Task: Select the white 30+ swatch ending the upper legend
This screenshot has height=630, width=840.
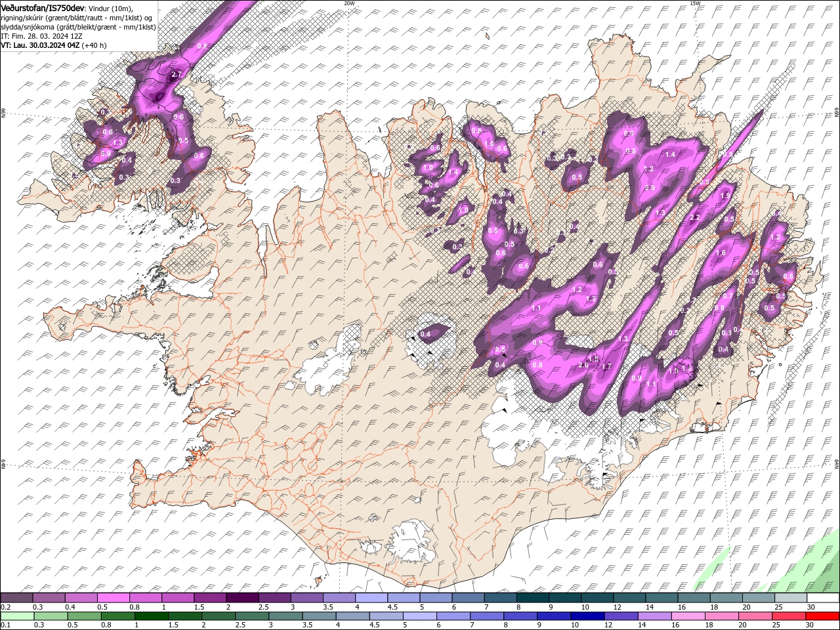Action: click(x=822, y=598)
